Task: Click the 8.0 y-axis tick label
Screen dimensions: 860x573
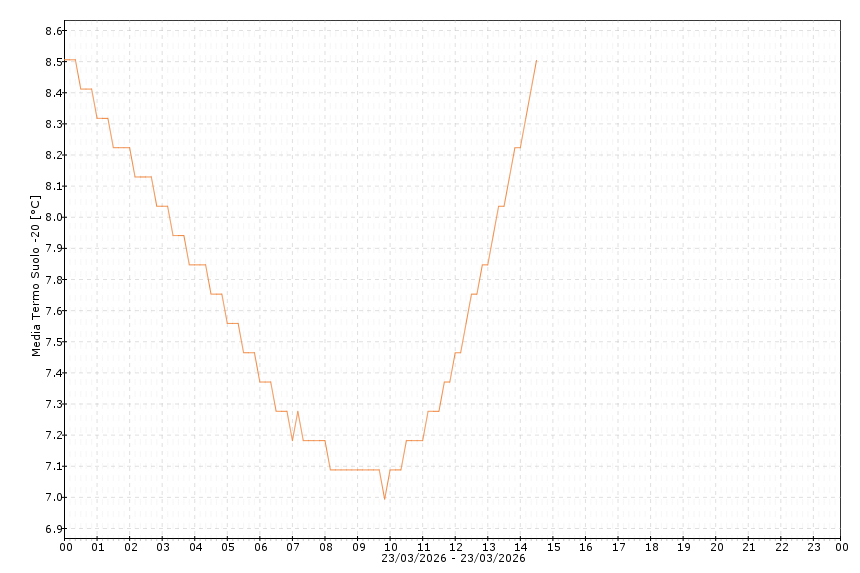Action: [54, 217]
